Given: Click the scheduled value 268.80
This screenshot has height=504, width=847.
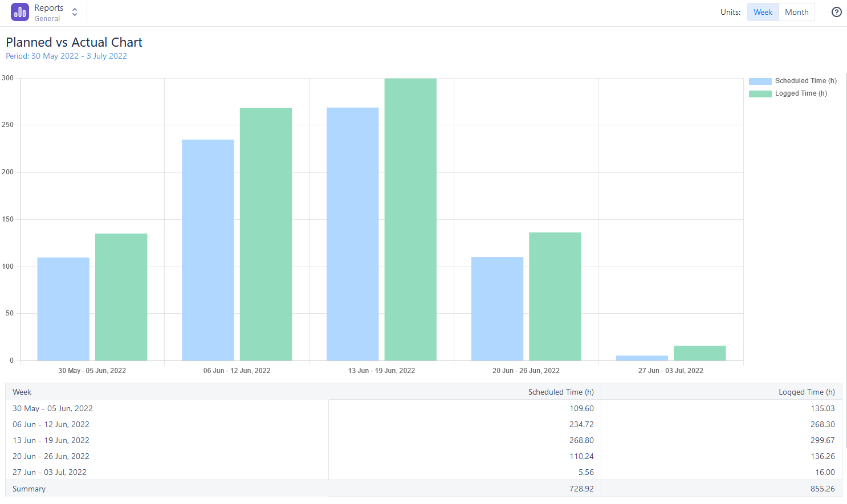Looking at the screenshot, I should pos(581,440).
